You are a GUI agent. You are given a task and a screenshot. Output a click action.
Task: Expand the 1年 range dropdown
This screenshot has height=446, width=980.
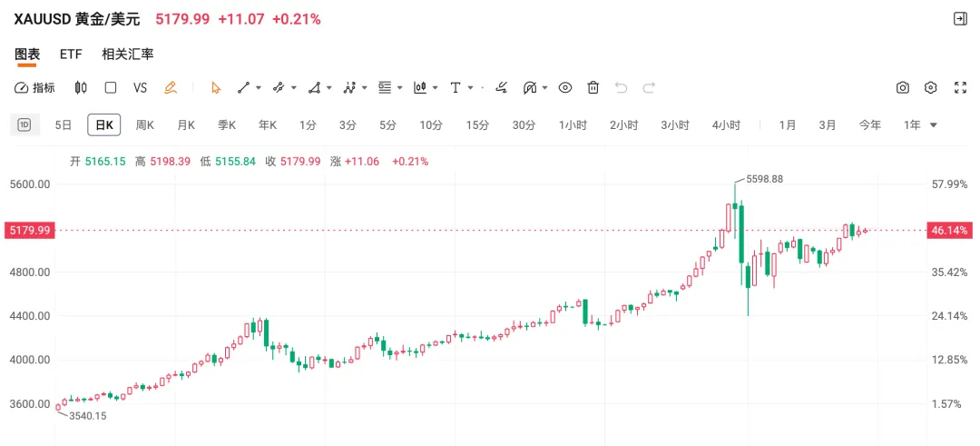click(x=933, y=125)
